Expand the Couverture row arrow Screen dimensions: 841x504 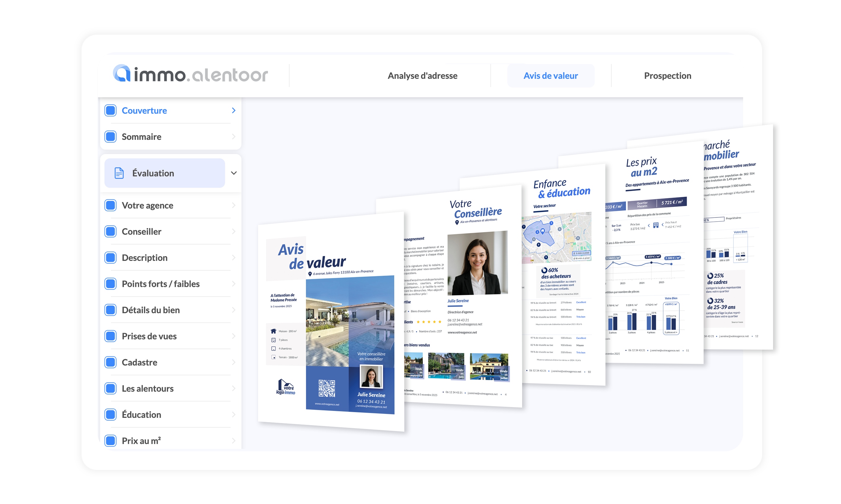point(233,111)
